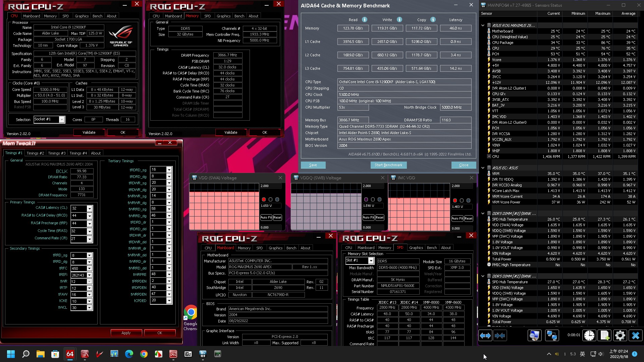Select gray circle in VDDQ (SWB) graph
The width and height of the screenshot is (644, 362).
pos(379,199)
